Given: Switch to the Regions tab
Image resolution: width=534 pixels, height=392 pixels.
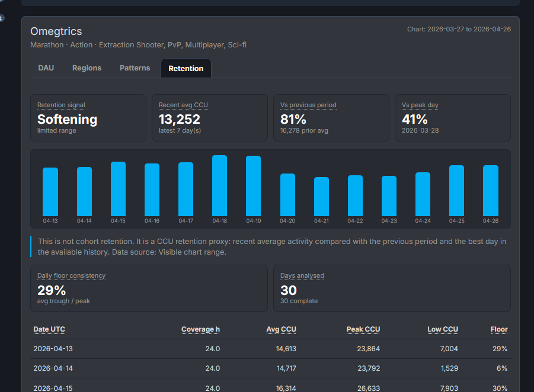Looking at the screenshot, I should (87, 68).
